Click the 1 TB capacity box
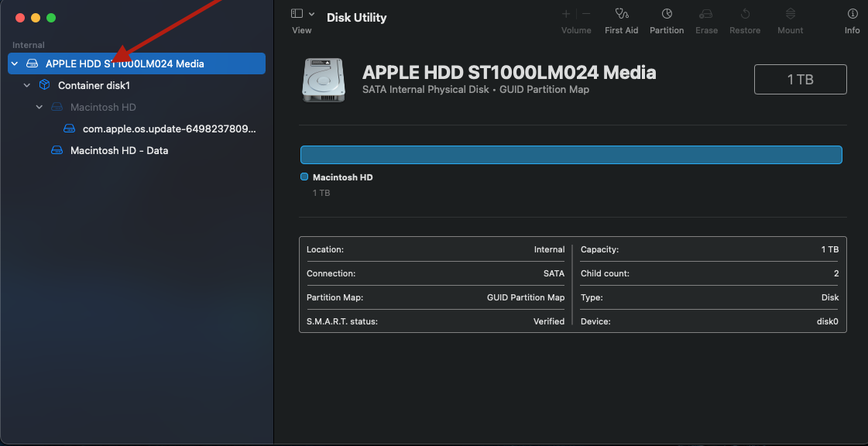 pyautogui.click(x=800, y=79)
